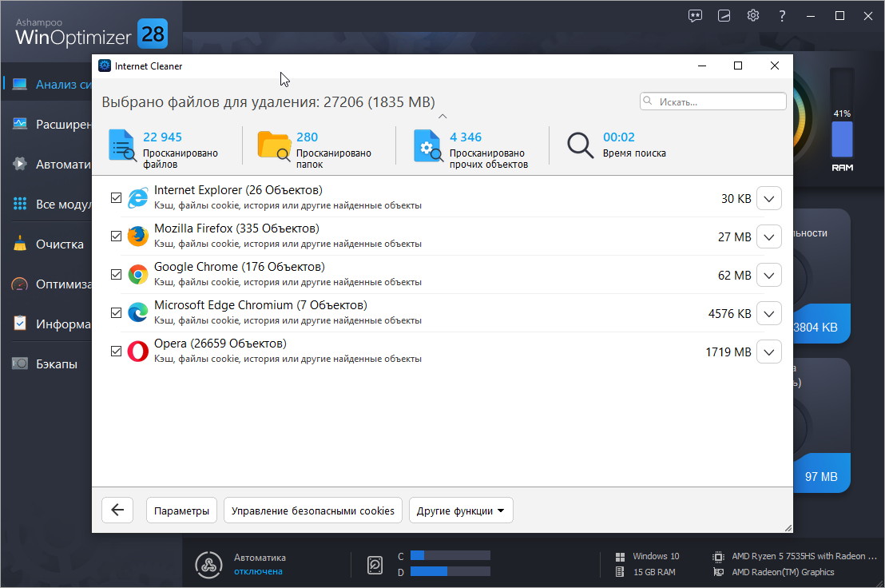
Task: Focus the Искать search field
Action: (x=712, y=101)
